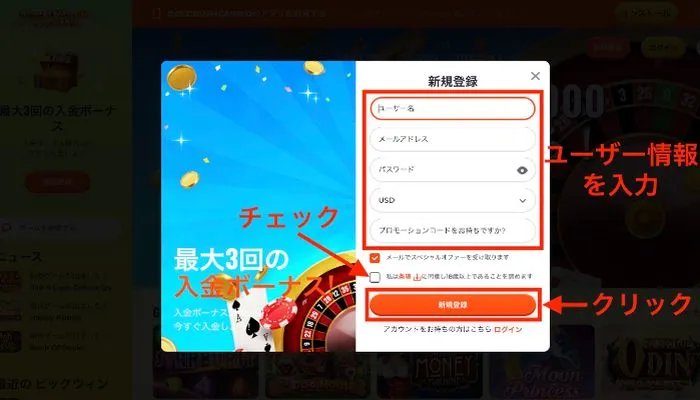Click the install button in top banner

coord(646,13)
